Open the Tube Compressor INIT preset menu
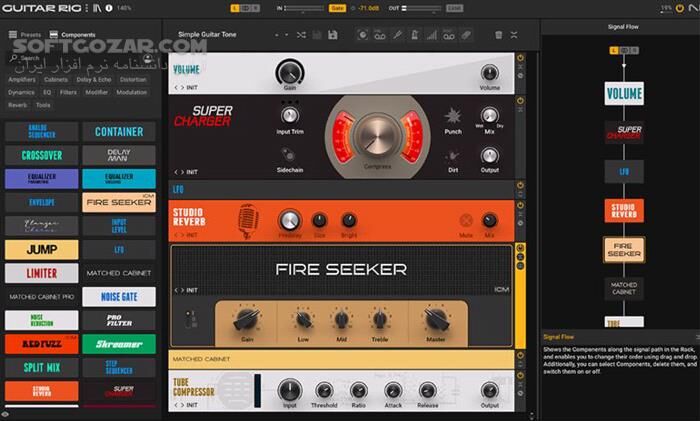Viewport: 700px width, 421px height. click(x=192, y=405)
